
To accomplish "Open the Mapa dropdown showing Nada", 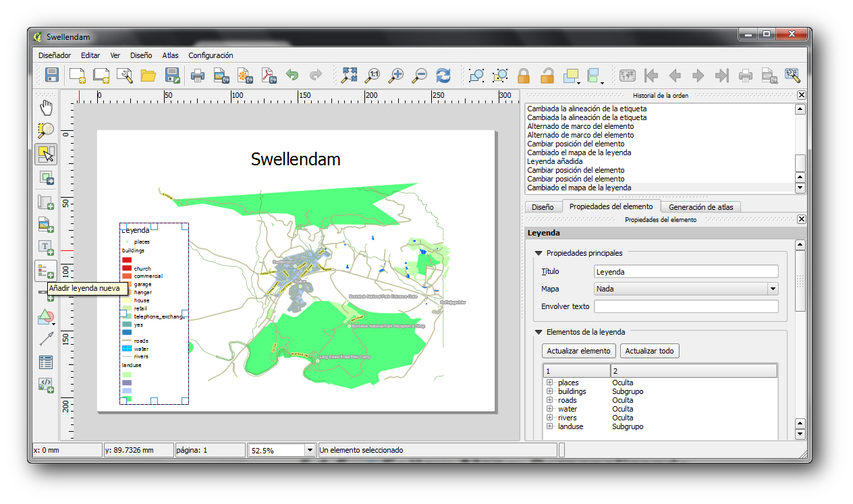I will 686,289.
